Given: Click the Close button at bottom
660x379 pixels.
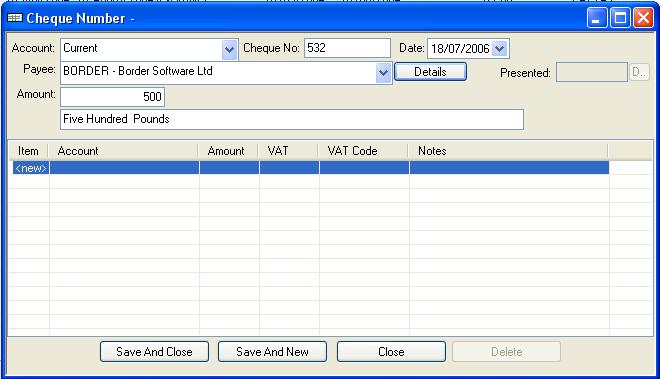Looking at the screenshot, I should coord(391,352).
